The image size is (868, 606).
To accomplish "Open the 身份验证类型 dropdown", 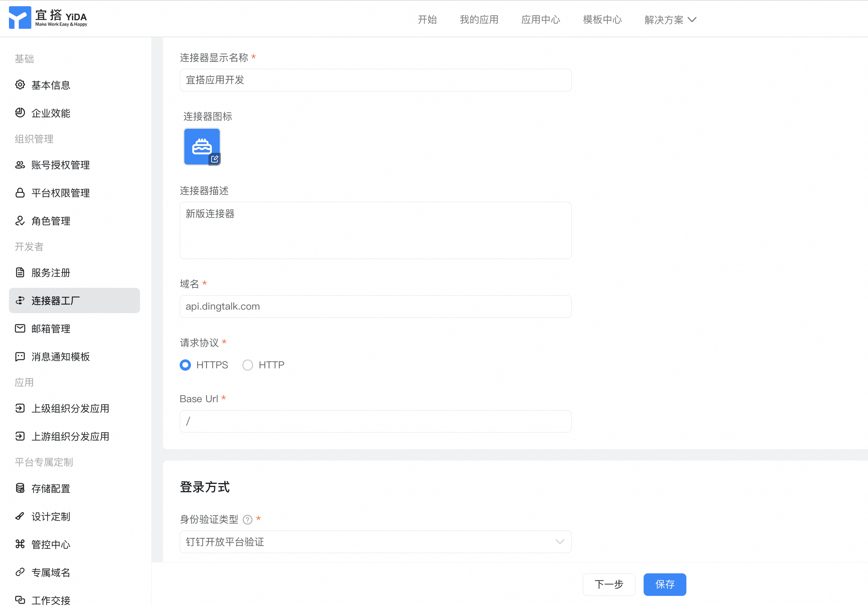I will coord(375,542).
